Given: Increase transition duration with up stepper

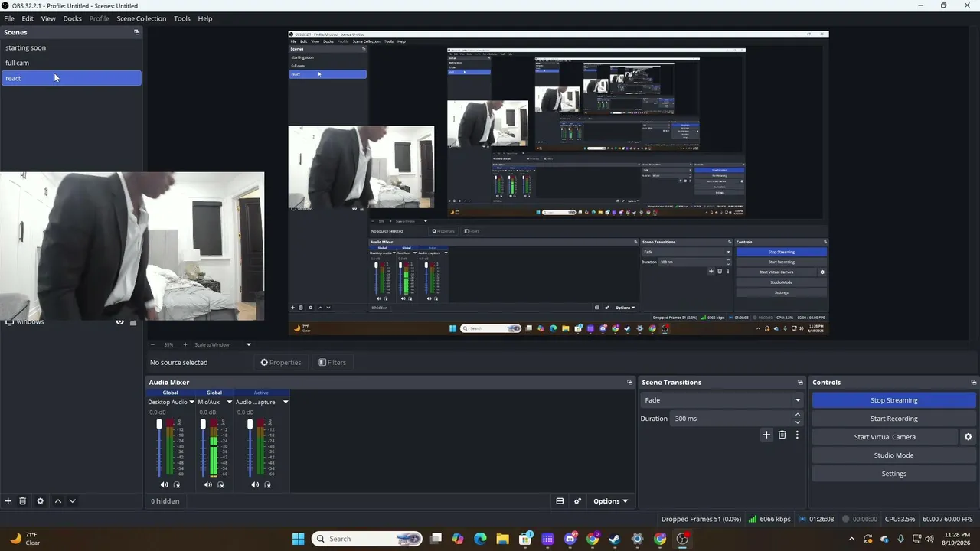Looking at the screenshot, I should tap(798, 415).
